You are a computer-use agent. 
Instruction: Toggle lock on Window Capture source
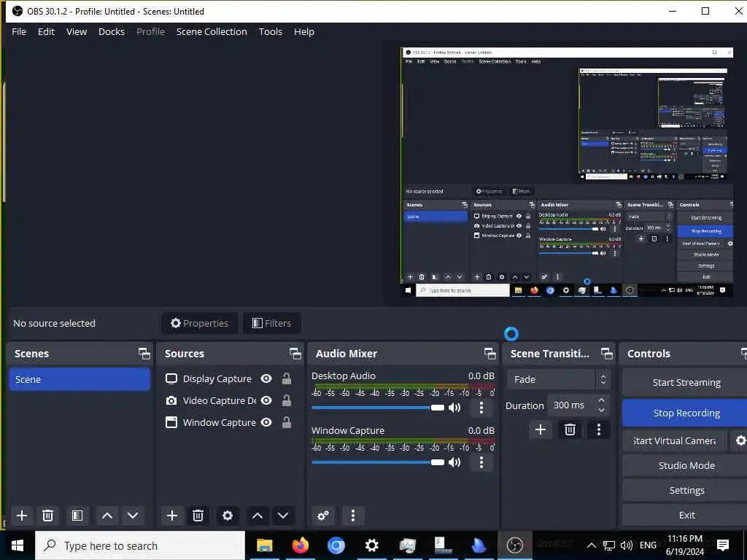point(286,422)
